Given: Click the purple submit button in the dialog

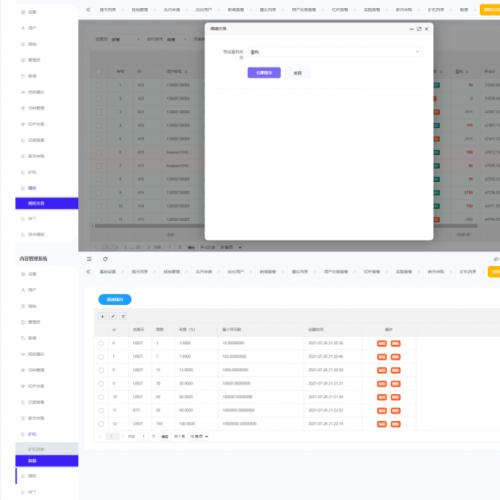Looking at the screenshot, I should pos(264,73).
